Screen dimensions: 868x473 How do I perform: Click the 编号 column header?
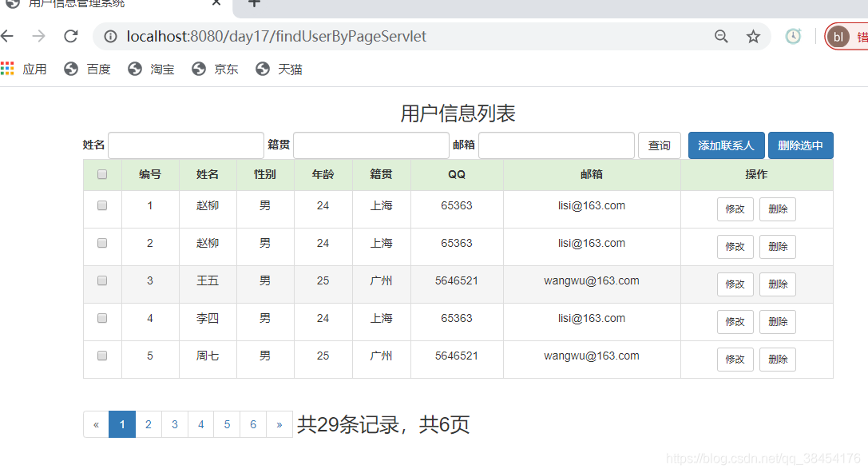pyautogui.click(x=150, y=174)
